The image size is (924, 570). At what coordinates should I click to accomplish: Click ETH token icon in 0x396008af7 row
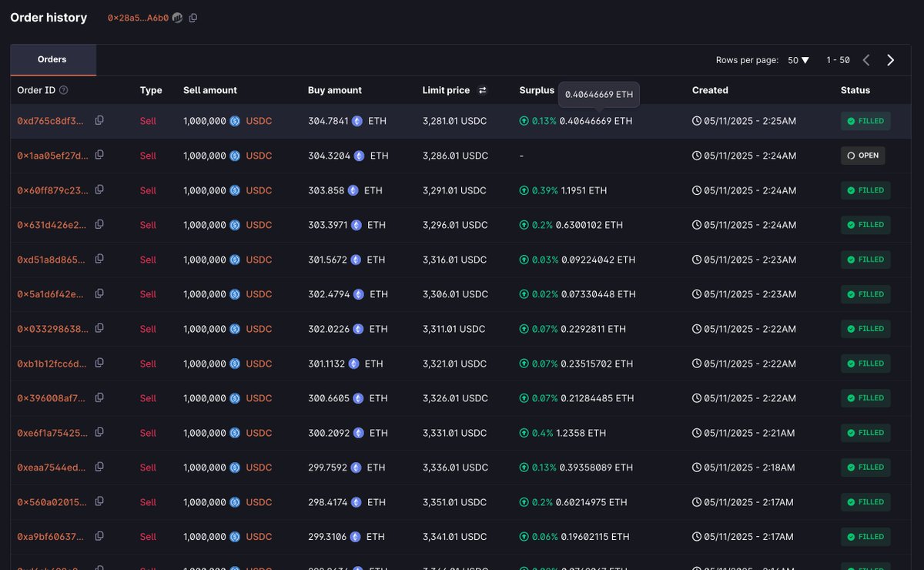(x=358, y=398)
